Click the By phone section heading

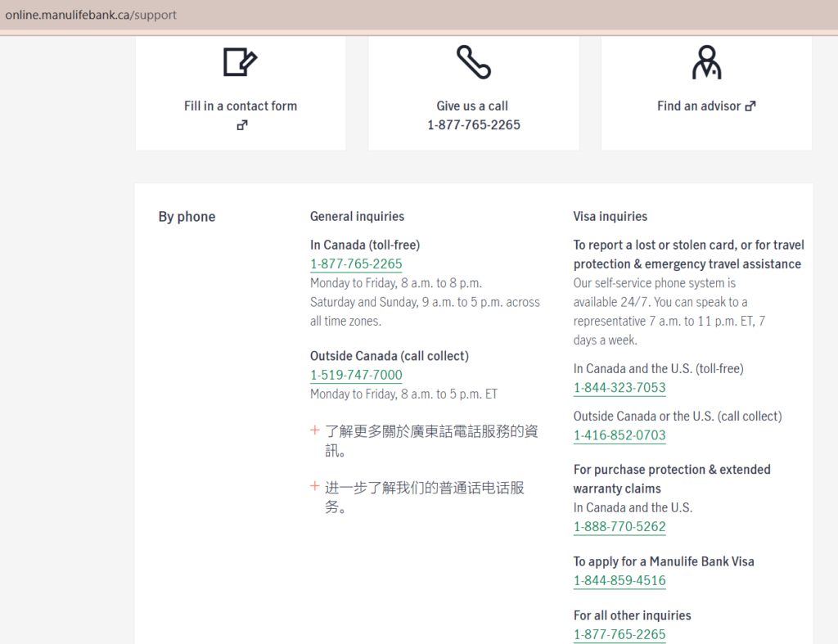pos(187,217)
